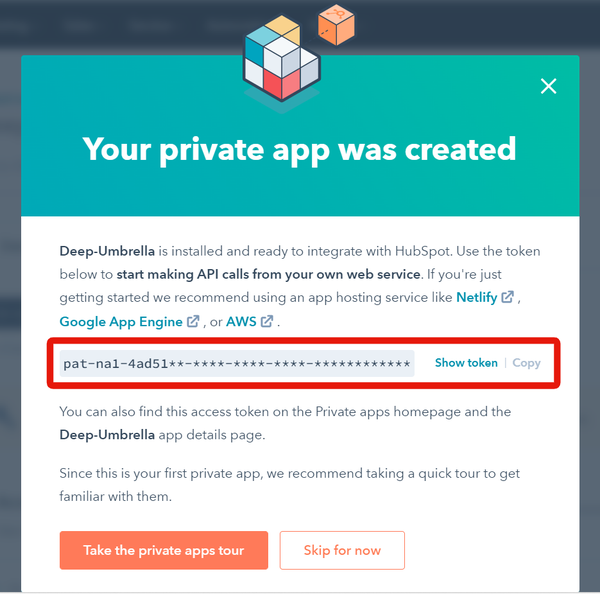Copy the access token
Viewport: 600px width, 594px height.
[x=526, y=363]
